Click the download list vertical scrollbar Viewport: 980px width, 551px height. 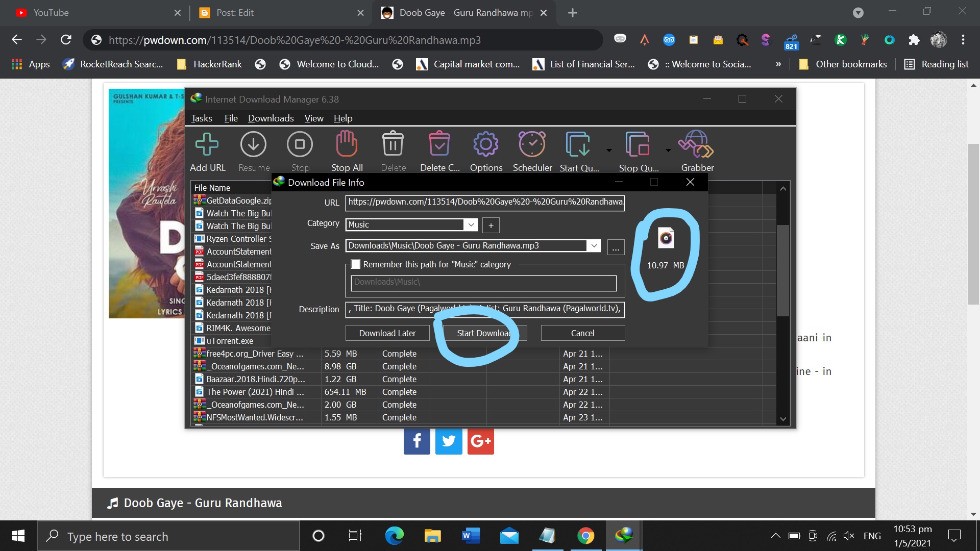pyautogui.click(x=783, y=270)
